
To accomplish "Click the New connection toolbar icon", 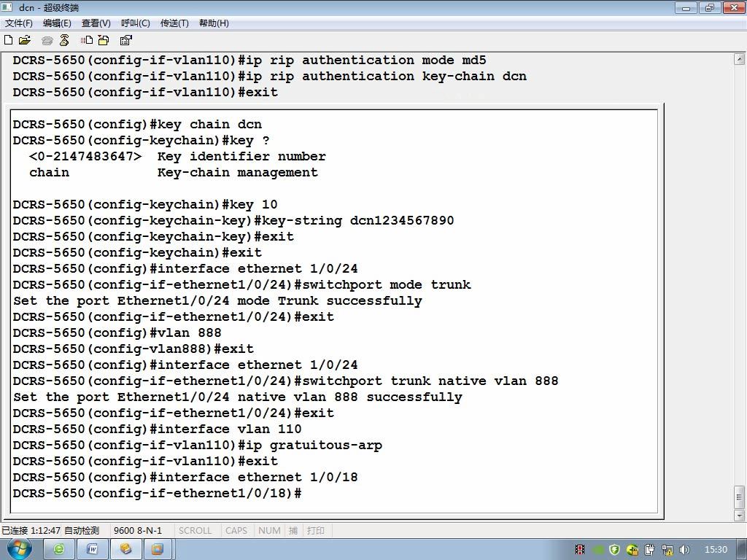I will click(x=8, y=41).
